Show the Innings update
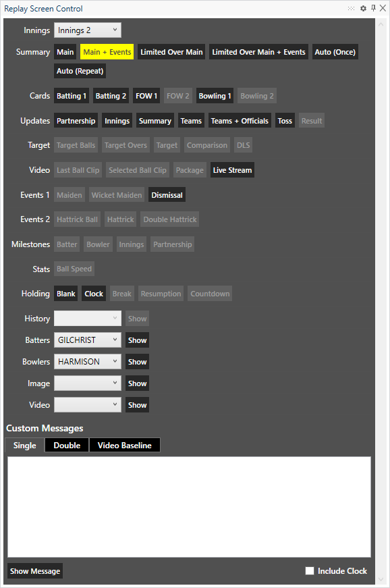390x588 pixels. [x=117, y=121]
